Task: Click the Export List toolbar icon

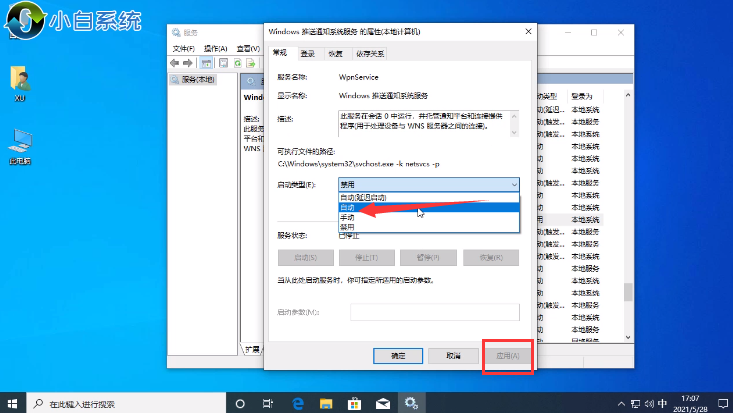Action: [x=251, y=63]
